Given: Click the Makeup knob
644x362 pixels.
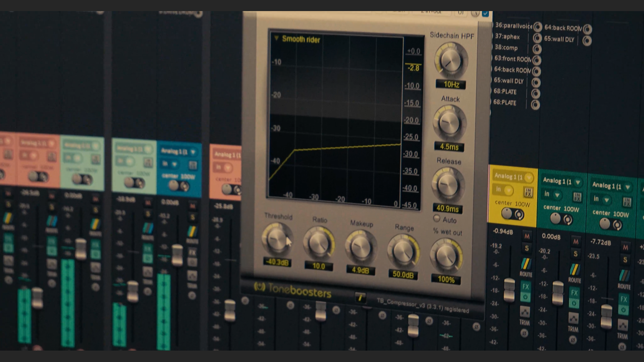Looking at the screenshot, I should 361,247.
